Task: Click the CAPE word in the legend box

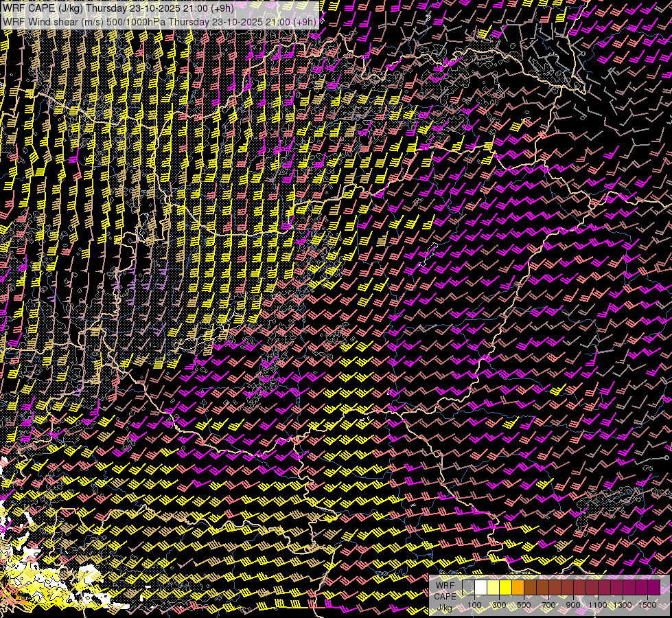Action: [444, 596]
